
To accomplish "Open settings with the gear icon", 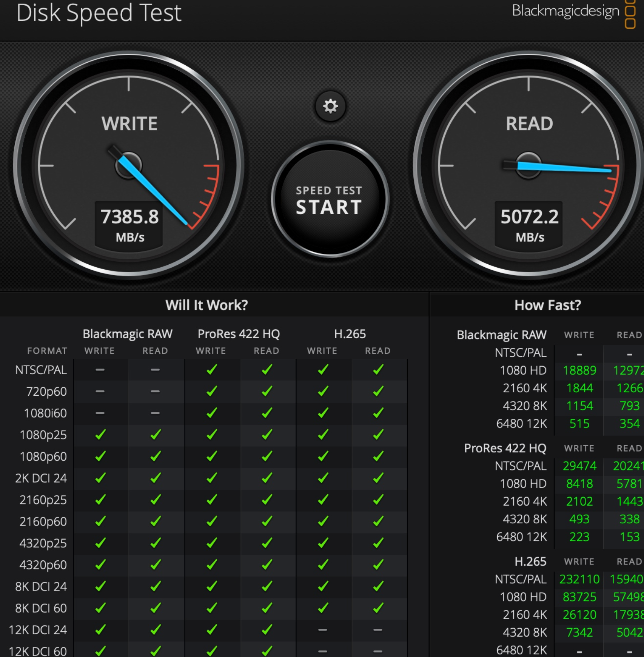I will [330, 106].
